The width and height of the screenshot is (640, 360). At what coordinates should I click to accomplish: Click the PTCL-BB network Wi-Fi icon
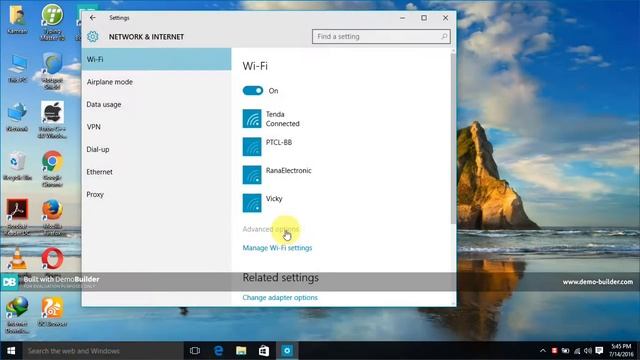tap(252, 147)
